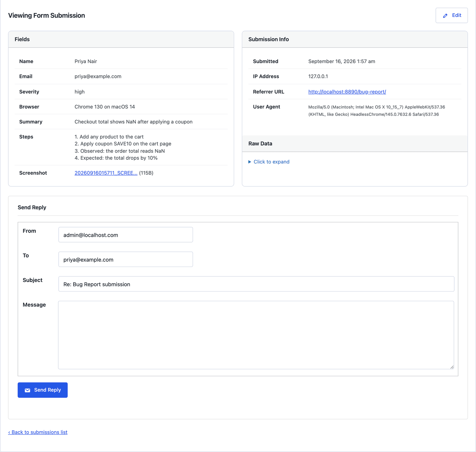476x452 pixels.
Task: Select step 4 Expected total drops by 10%
Action: point(116,158)
